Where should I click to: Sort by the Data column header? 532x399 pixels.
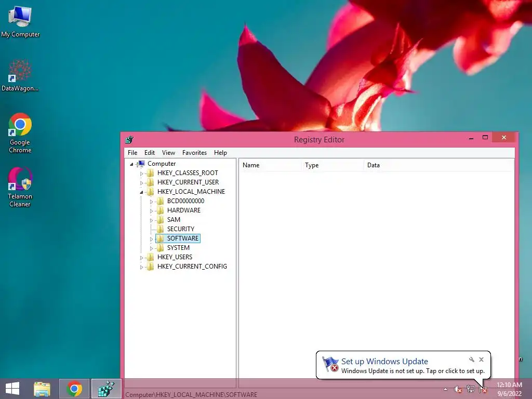click(x=438, y=165)
